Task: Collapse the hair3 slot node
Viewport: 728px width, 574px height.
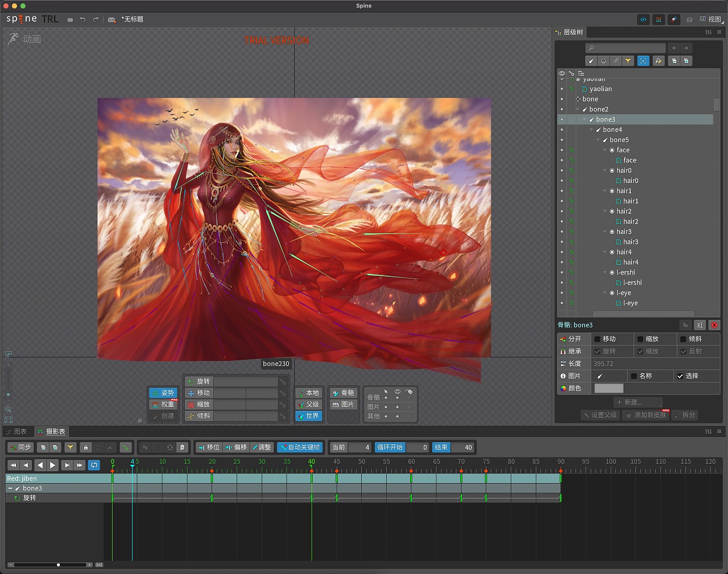Action: pyautogui.click(x=605, y=232)
